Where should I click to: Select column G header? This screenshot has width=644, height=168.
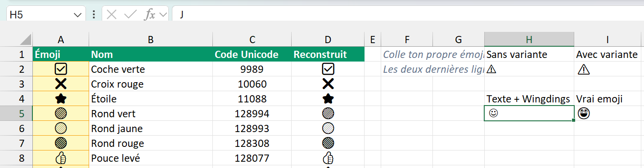point(459,40)
